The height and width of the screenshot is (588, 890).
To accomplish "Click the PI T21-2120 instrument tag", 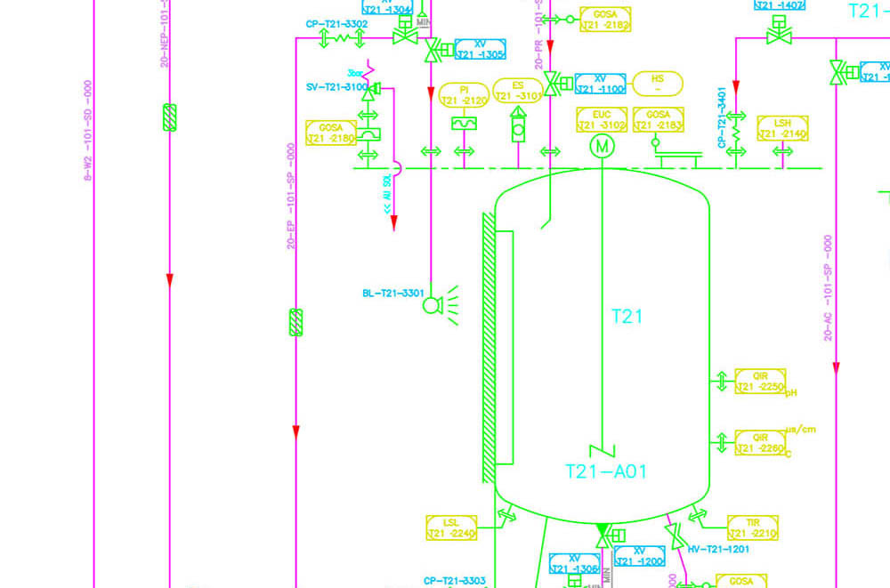I will pos(464,95).
